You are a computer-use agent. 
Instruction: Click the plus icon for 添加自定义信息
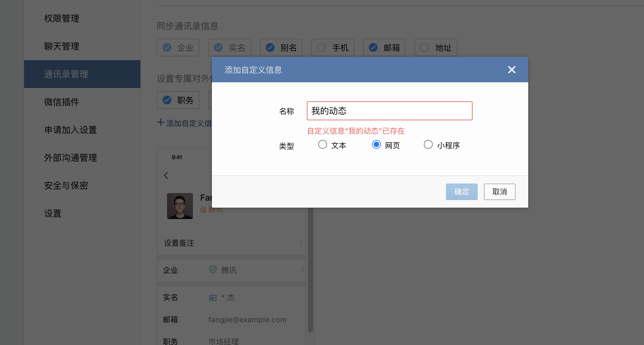[160, 122]
